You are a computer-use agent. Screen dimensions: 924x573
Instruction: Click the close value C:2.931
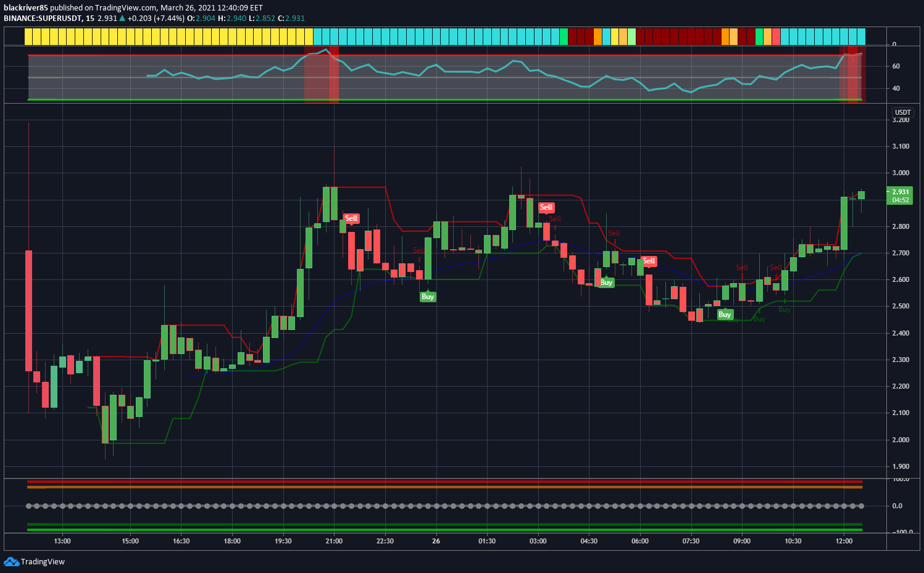tap(291, 18)
